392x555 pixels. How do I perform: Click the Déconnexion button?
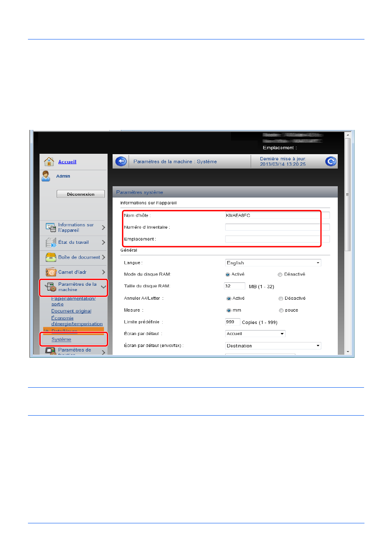[x=81, y=194]
